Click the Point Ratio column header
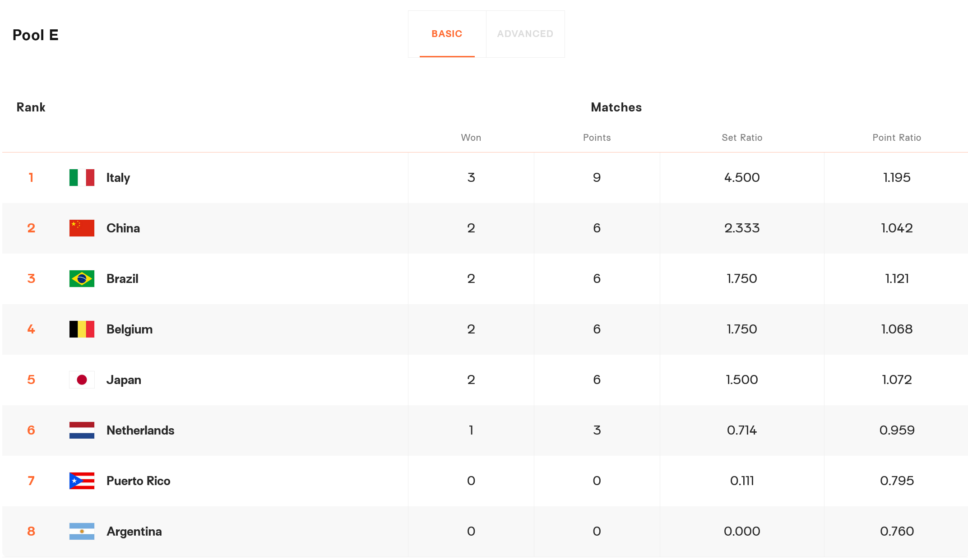968x560 pixels. point(897,138)
